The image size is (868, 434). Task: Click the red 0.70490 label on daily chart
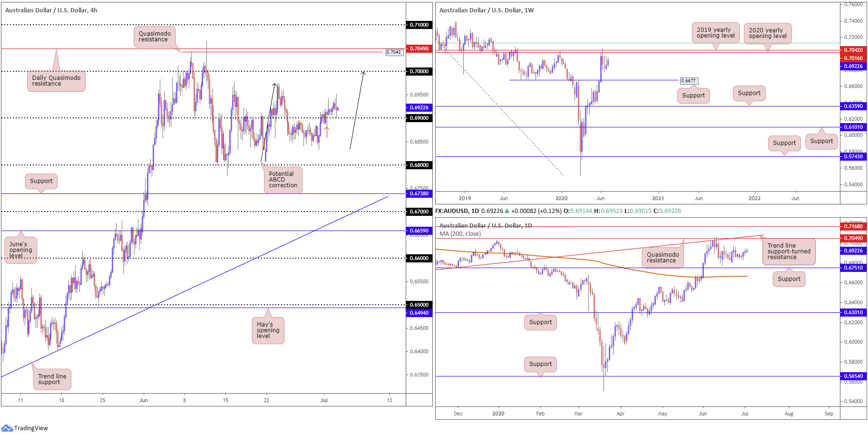click(x=853, y=238)
